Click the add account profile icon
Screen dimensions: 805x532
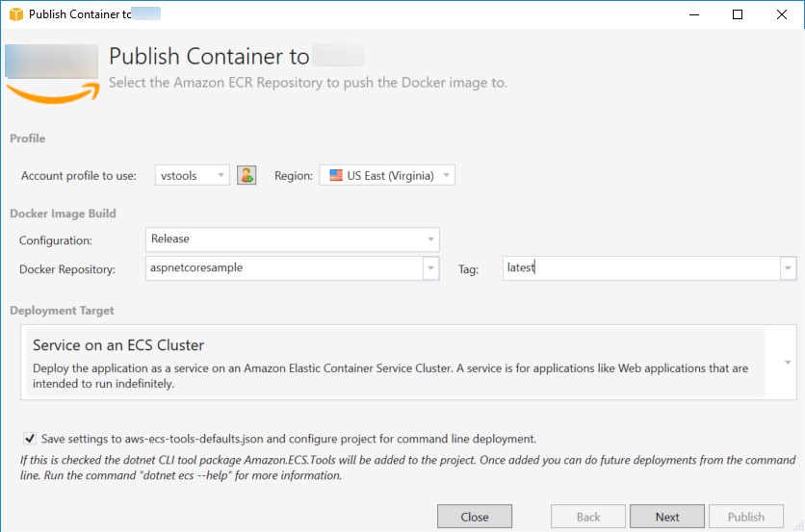click(247, 175)
